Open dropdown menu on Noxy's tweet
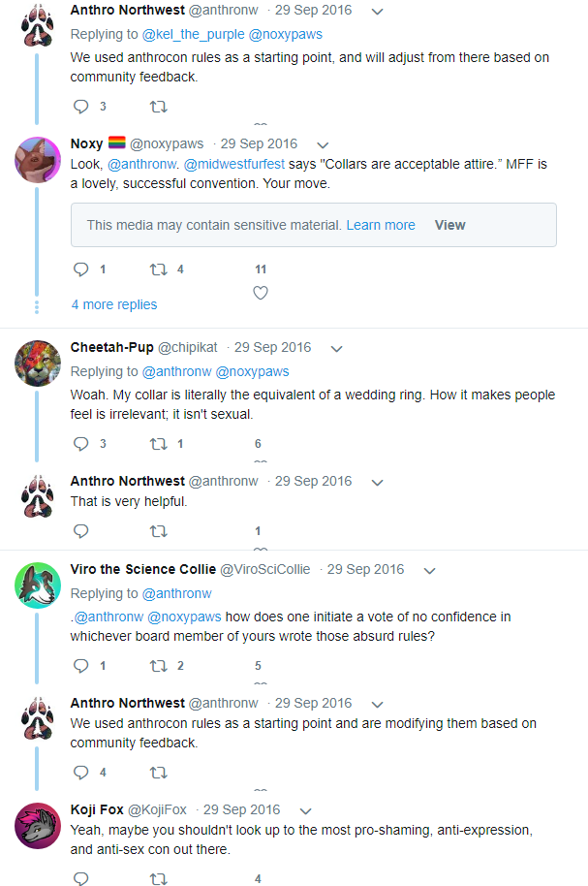 (x=323, y=144)
